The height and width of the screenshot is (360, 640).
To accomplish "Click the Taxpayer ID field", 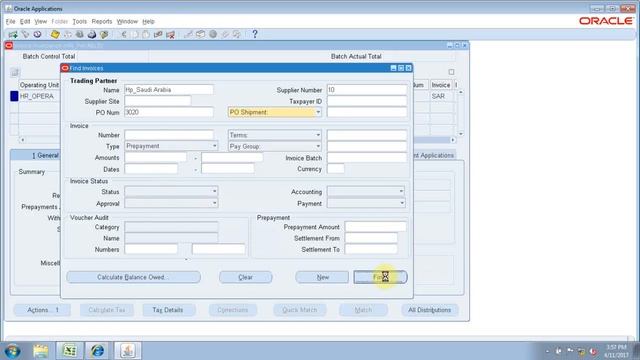I will 367,101.
